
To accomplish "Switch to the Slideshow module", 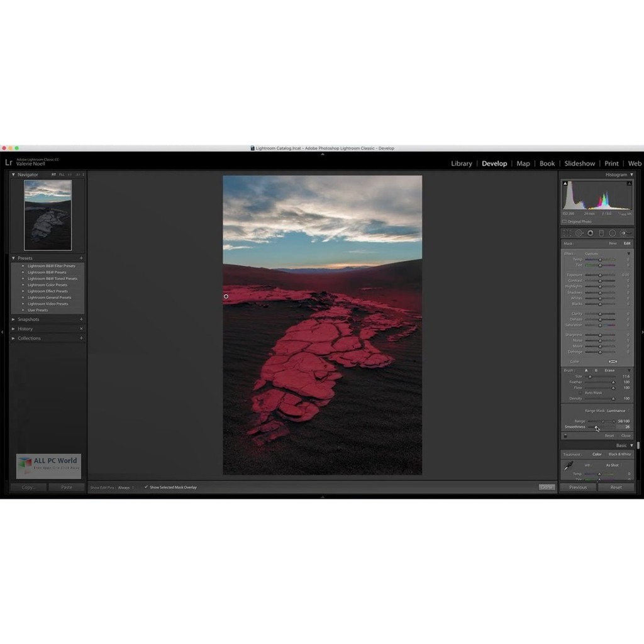I will (x=579, y=164).
